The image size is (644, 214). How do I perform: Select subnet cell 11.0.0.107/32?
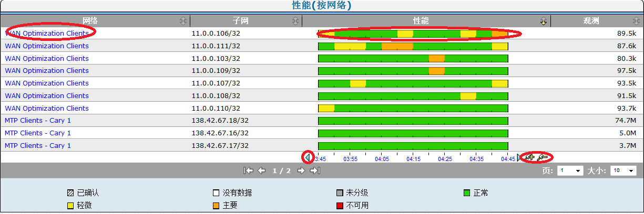[216, 83]
